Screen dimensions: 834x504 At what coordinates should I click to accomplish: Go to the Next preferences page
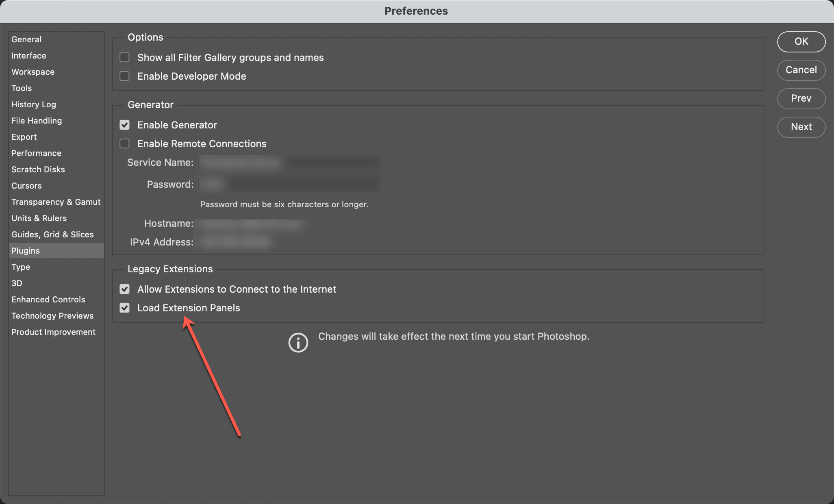point(801,127)
